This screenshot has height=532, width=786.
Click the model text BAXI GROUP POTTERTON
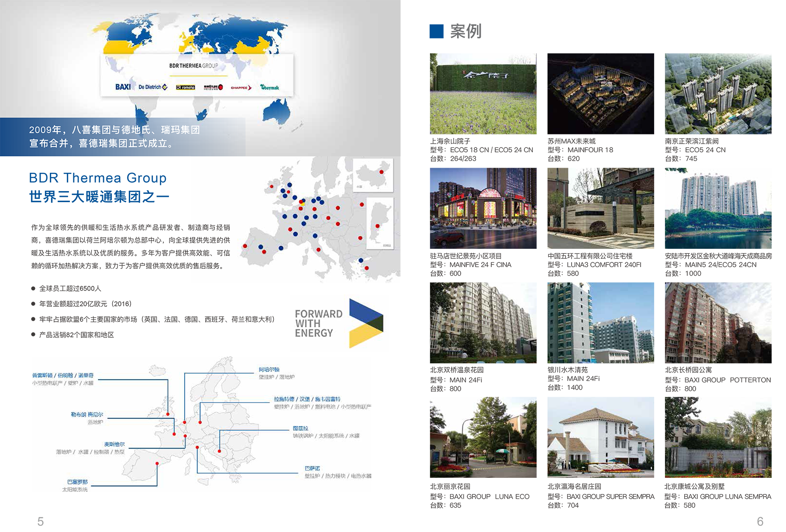pyautogui.click(x=727, y=380)
